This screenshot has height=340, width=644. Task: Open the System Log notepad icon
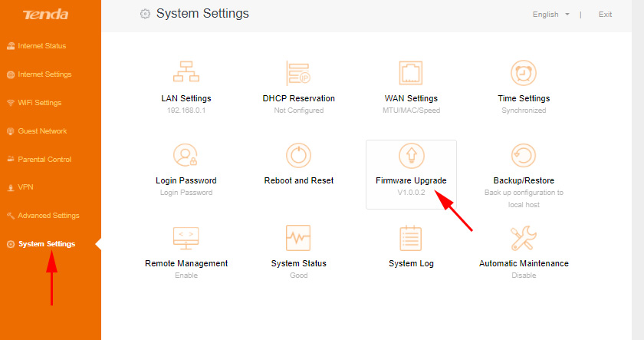click(411, 238)
